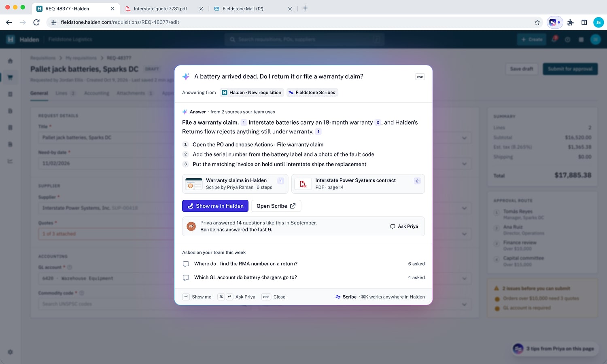
Task: Click the Show me in Halden button
Action: pos(215,206)
